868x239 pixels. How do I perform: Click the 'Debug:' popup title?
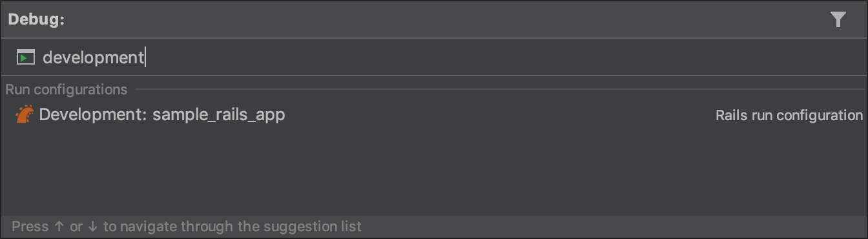coord(36,19)
